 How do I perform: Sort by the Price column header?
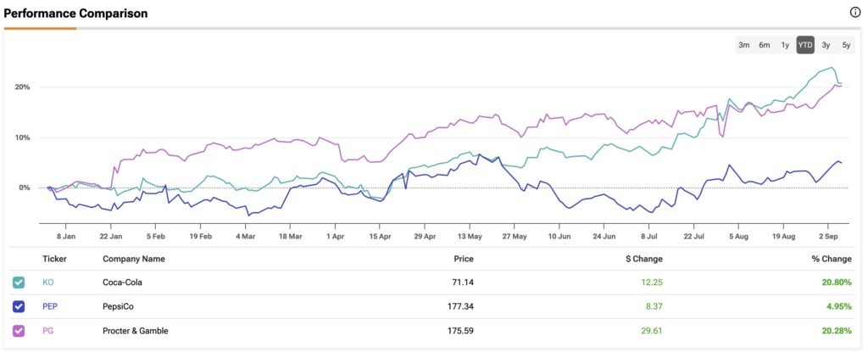(x=463, y=259)
